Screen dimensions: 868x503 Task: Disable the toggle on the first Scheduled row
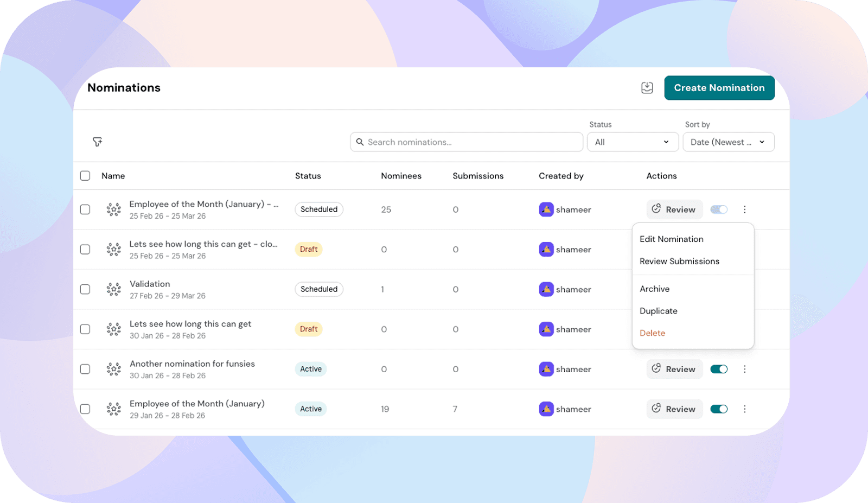click(719, 209)
